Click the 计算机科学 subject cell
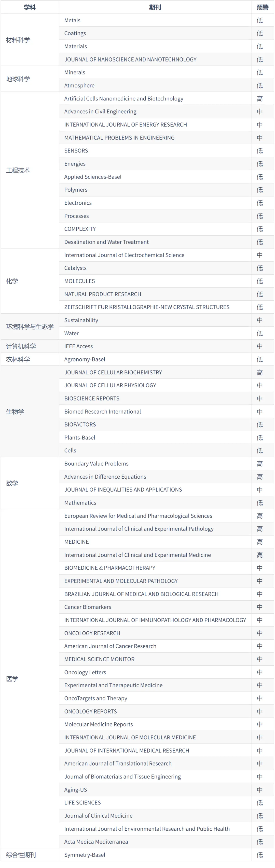275x868 pixels. pos(30,346)
